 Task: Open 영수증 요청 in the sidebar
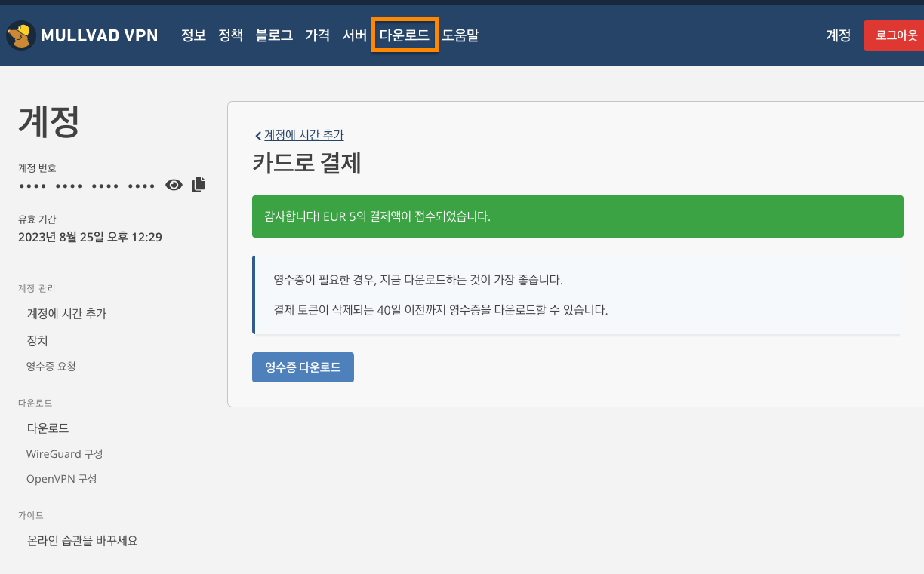51,367
